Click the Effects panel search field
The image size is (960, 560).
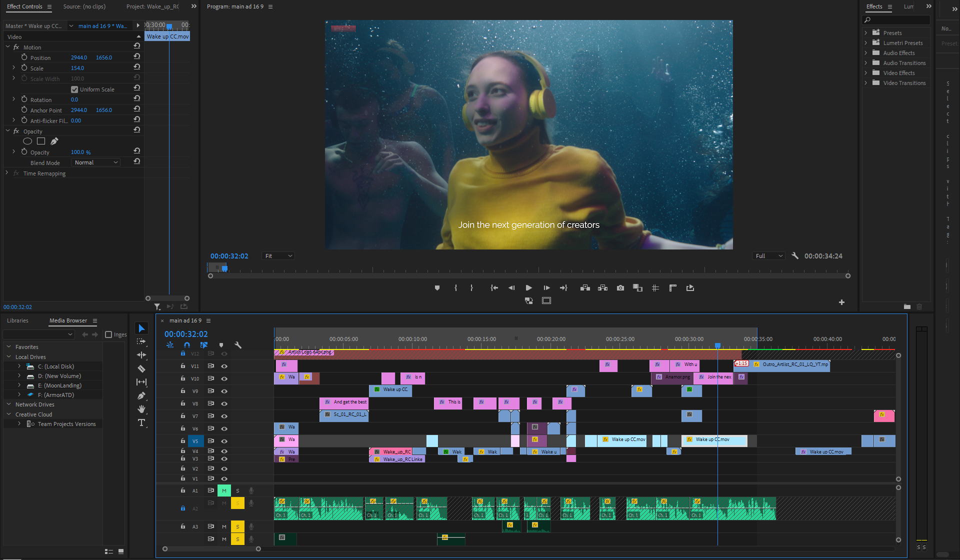click(x=898, y=20)
